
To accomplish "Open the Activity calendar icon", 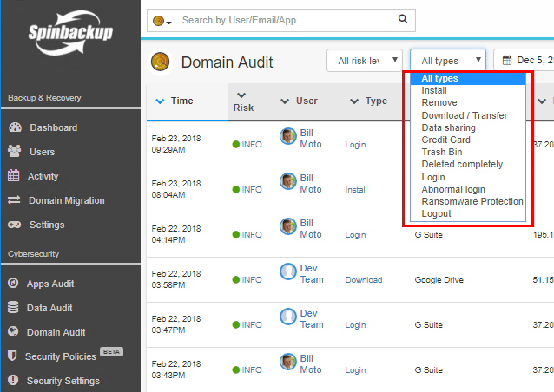I will click(13, 175).
